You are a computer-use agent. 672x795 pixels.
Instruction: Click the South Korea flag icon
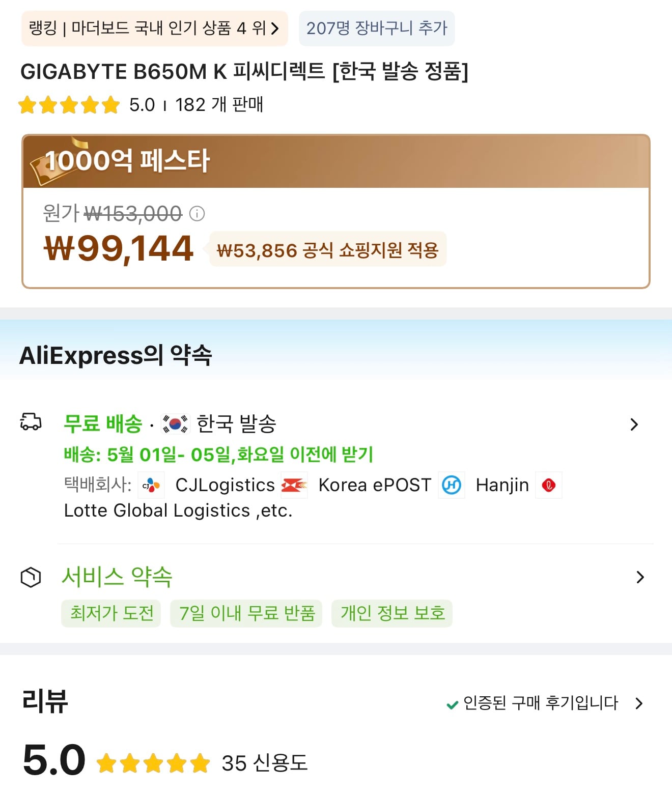pos(175,423)
